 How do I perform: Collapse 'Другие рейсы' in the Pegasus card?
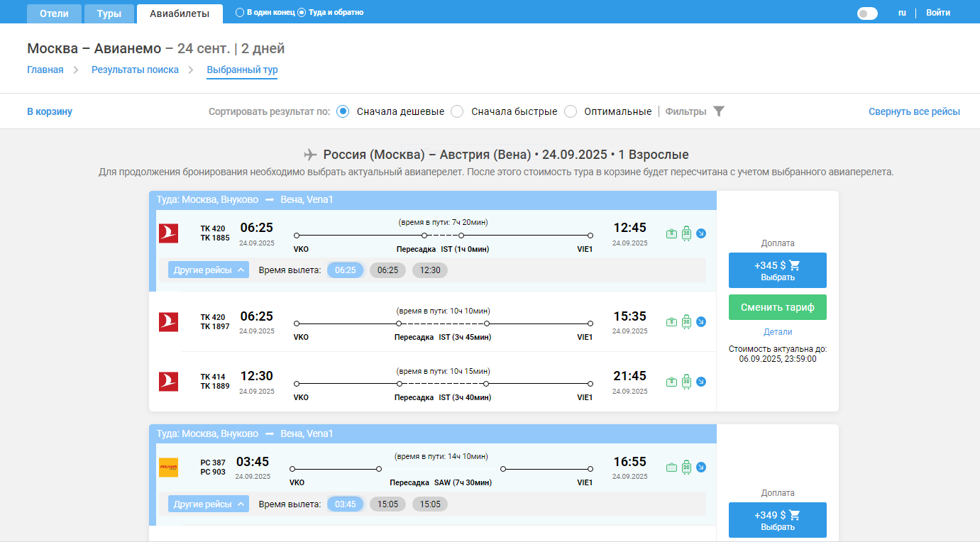pyautogui.click(x=209, y=504)
